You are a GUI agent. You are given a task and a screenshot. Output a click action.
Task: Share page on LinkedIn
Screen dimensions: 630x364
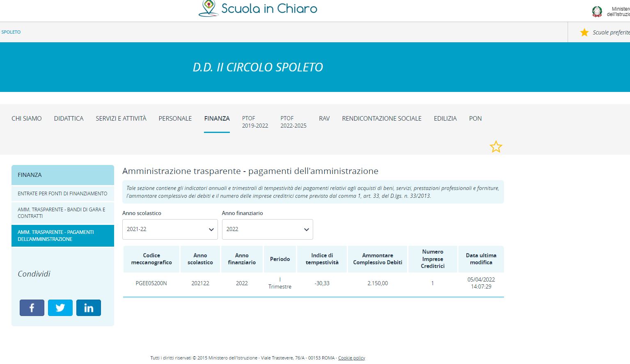point(89,308)
